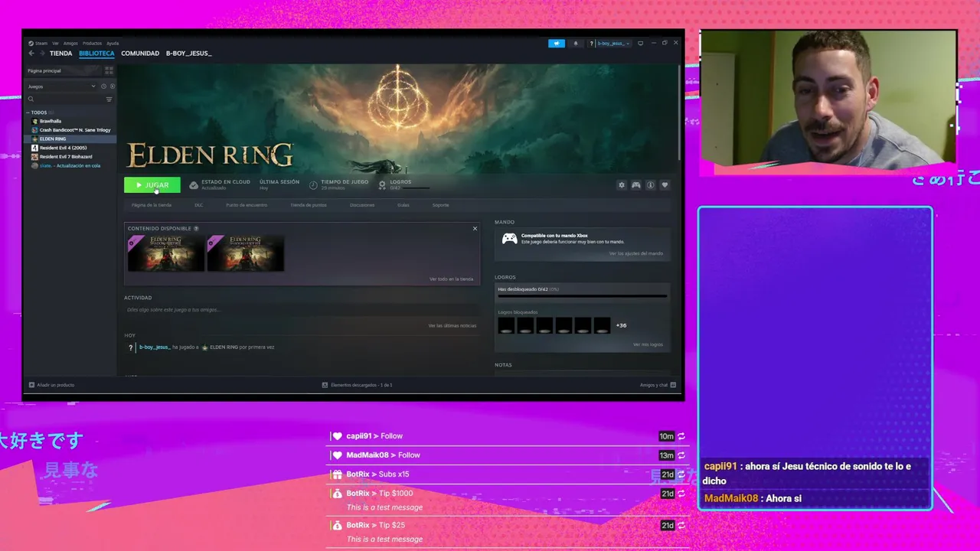Click Añadir un producto button
The image size is (980, 551).
click(x=51, y=385)
